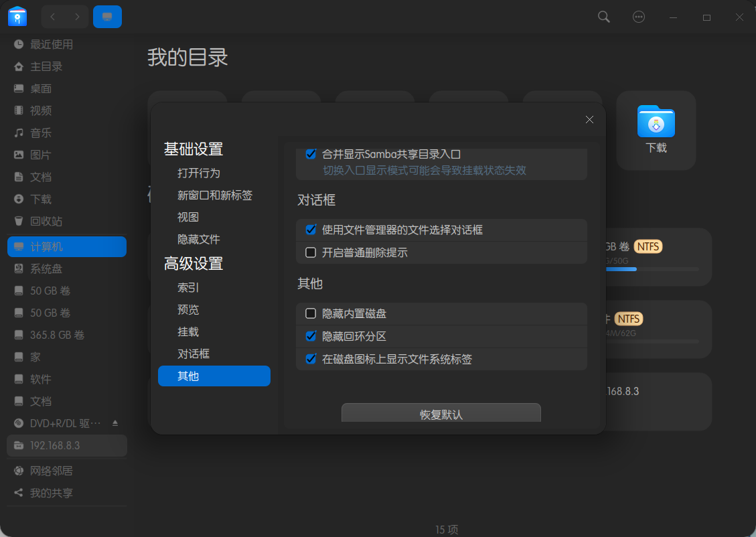The width and height of the screenshot is (756, 537).
Task: Click the trash icon beside 回收站
Action: pyautogui.click(x=19, y=221)
